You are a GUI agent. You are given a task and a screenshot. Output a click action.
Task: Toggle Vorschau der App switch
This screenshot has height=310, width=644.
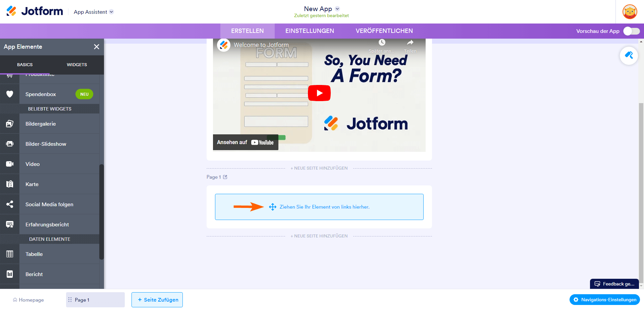[632, 31]
